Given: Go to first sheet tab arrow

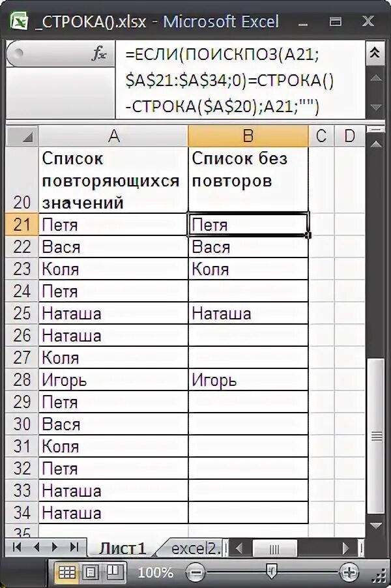Looking at the screenshot, I should pos(17,547).
